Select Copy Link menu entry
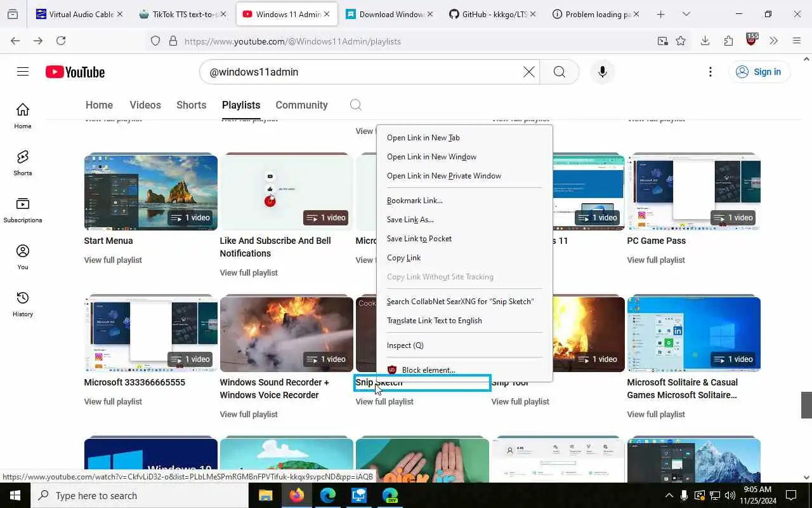812x508 pixels. [x=464, y=257]
